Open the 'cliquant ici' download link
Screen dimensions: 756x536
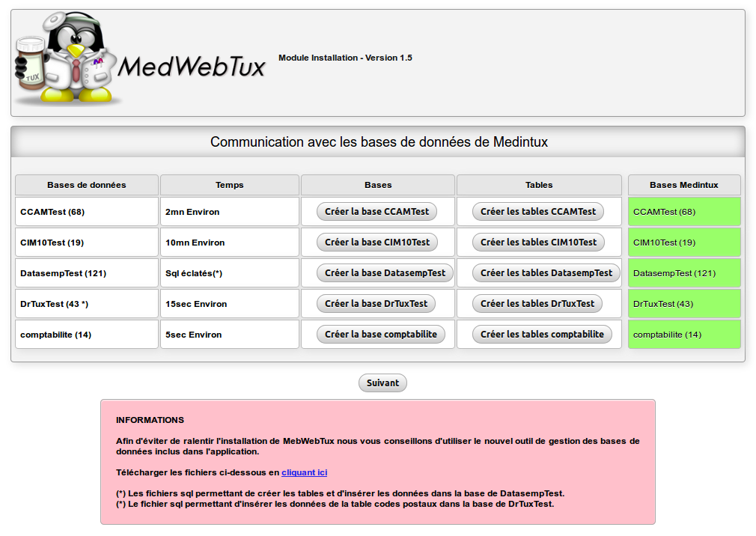(304, 472)
